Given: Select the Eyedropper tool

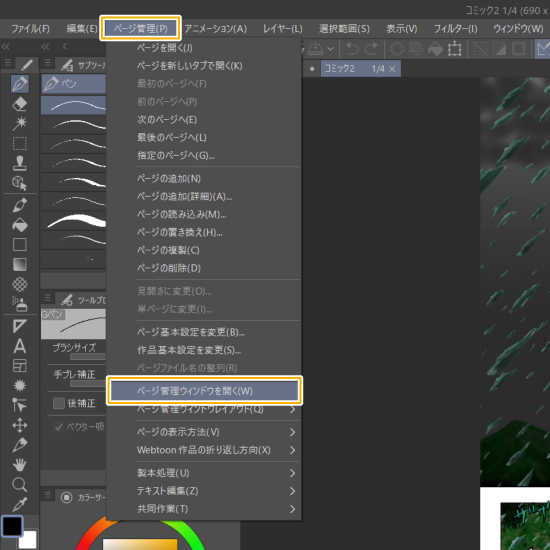Looking at the screenshot, I should pyautogui.click(x=20, y=505).
